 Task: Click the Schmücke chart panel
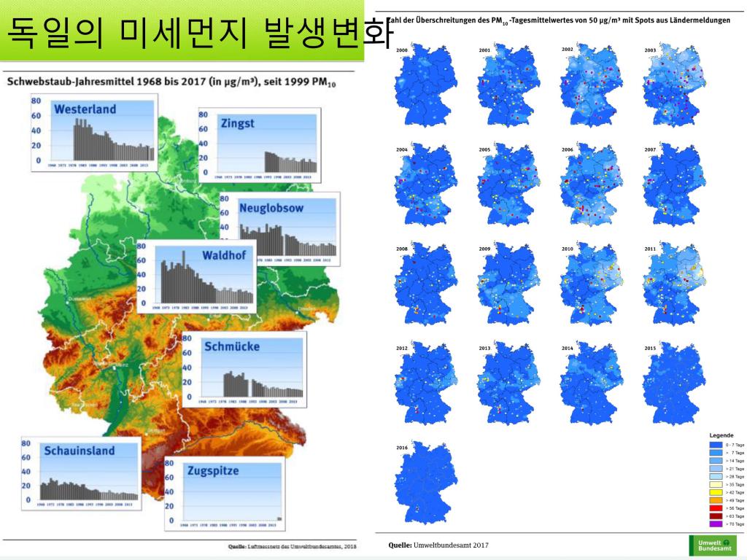coord(243,369)
